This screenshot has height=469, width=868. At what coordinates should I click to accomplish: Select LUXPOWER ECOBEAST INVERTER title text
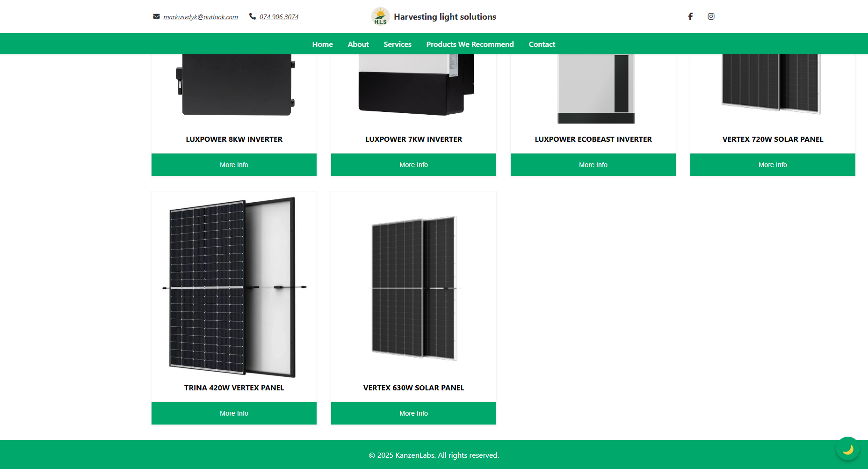593,139
